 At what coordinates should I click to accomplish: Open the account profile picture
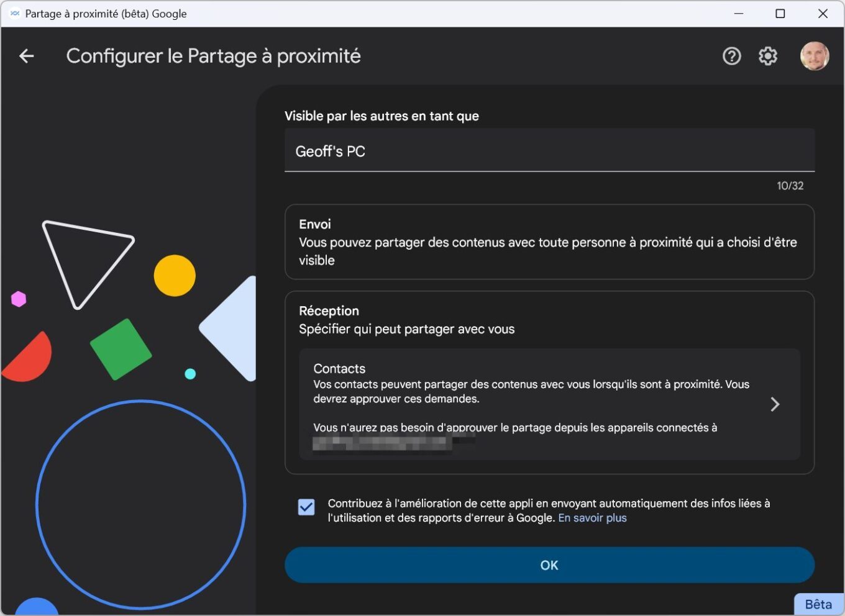pyautogui.click(x=815, y=57)
